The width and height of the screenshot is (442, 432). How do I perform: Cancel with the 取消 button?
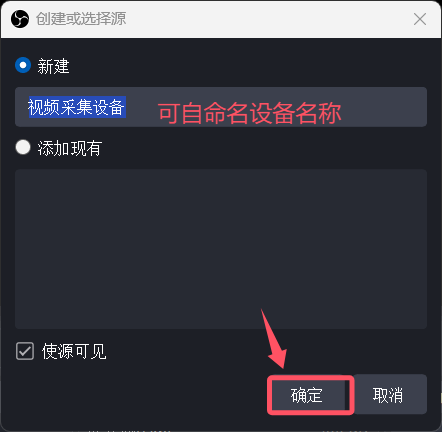point(389,394)
